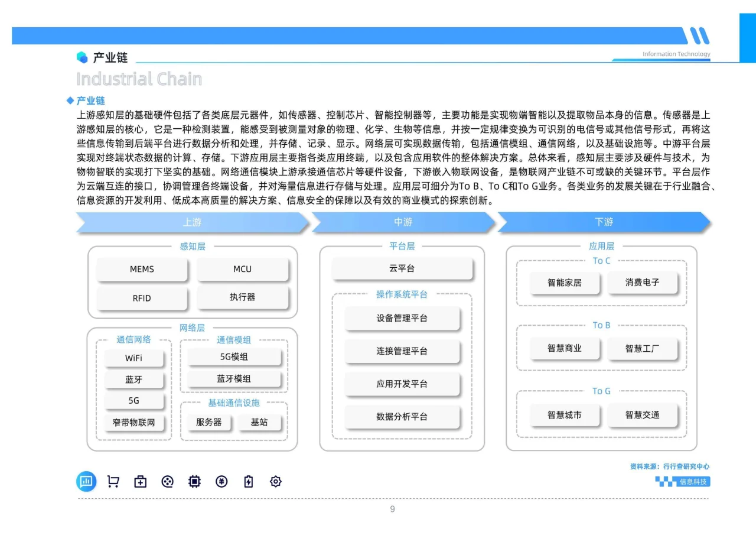Click the film reel icon
This screenshot has height=535, width=756.
pos(167,482)
